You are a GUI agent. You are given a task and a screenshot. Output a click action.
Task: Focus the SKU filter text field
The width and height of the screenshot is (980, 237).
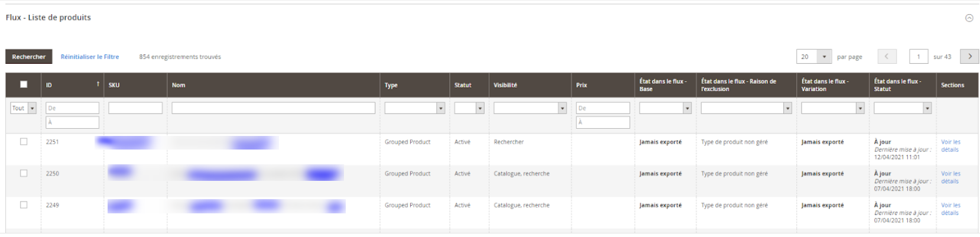pyautogui.click(x=135, y=108)
